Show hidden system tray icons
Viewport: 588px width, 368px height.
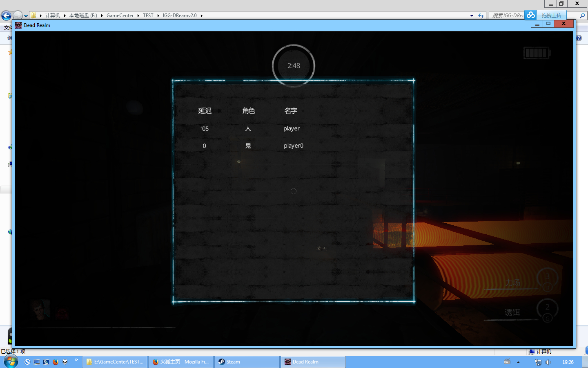518,362
